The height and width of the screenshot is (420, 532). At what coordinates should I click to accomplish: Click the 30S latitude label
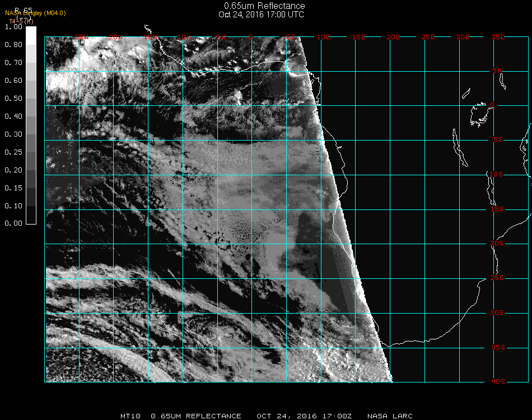point(497,313)
